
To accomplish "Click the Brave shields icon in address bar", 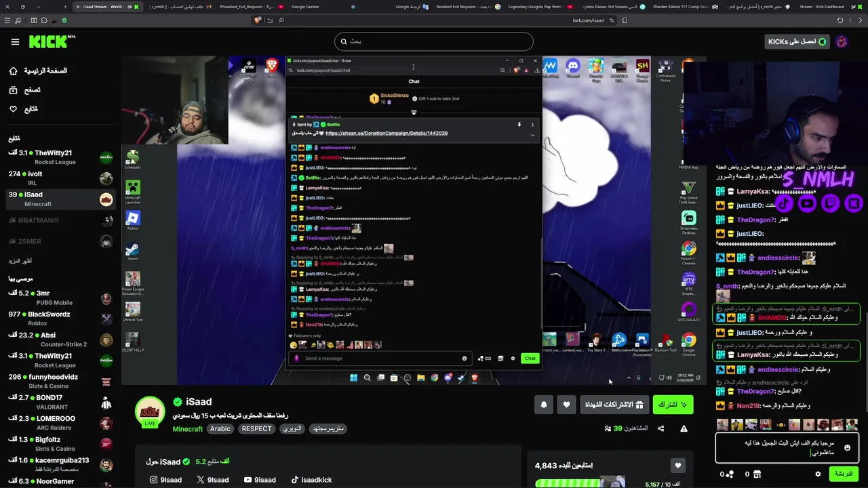I will [x=258, y=20].
